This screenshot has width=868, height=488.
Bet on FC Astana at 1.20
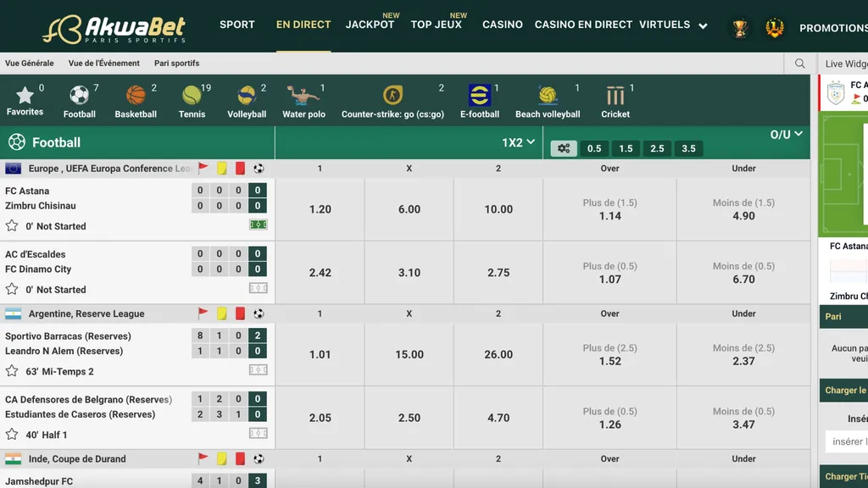(320, 209)
